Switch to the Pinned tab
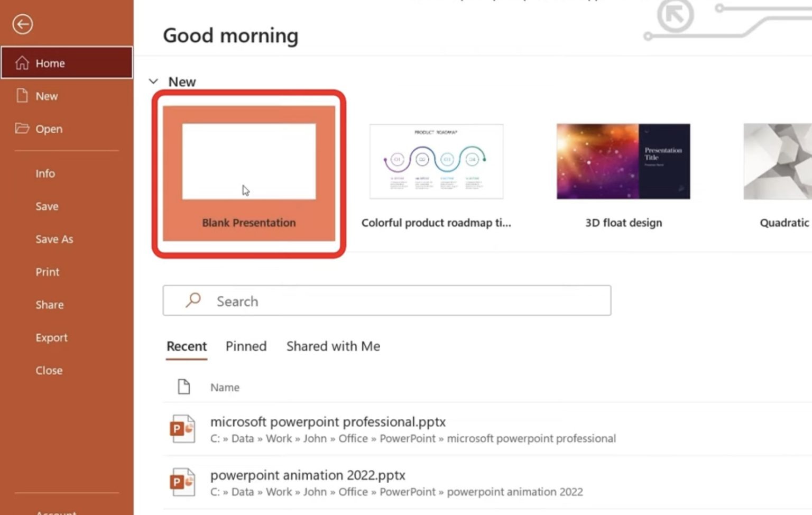This screenshot has width=812, height=515. pyautogui.click(x=246, y=346)
